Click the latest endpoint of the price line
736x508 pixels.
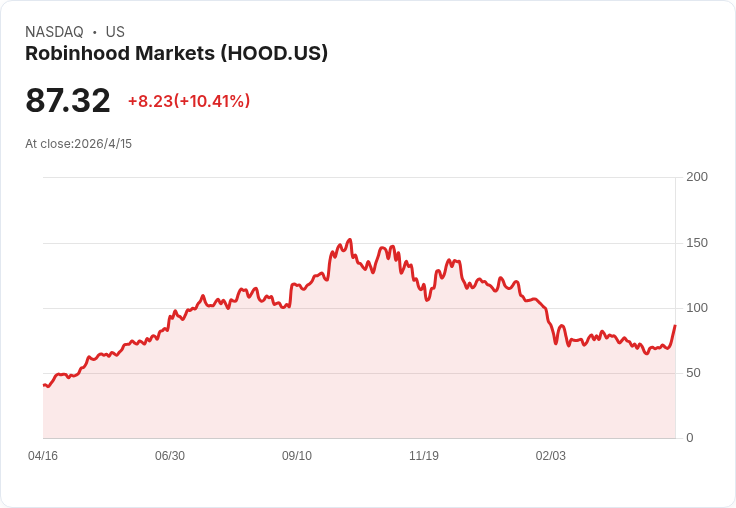(x=675, y=325)
